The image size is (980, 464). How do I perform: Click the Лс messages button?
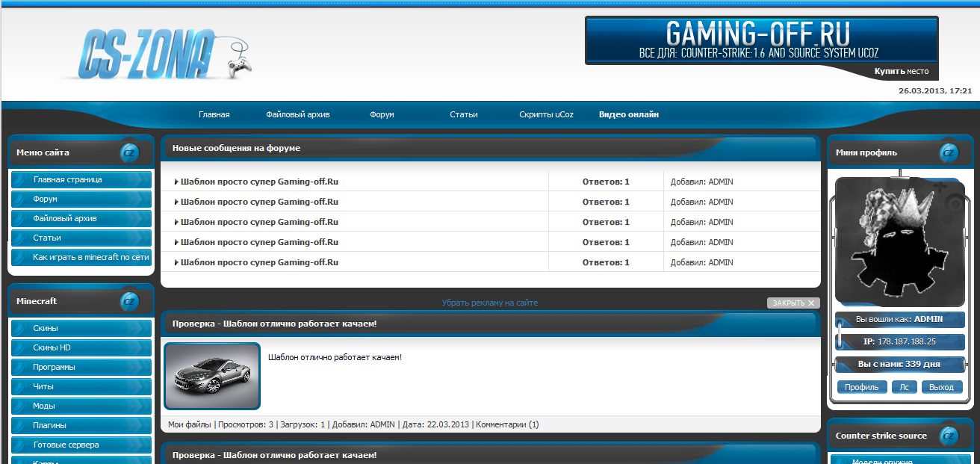905,387
